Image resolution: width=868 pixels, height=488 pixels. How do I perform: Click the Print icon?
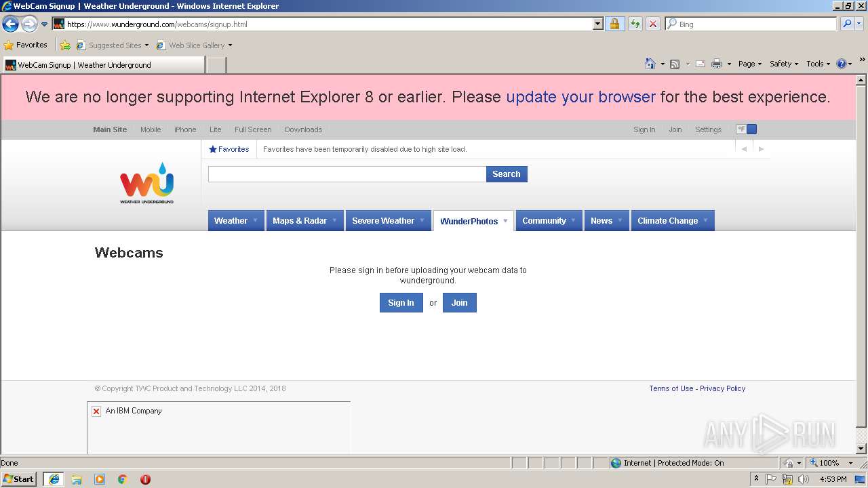pos(717,64)
